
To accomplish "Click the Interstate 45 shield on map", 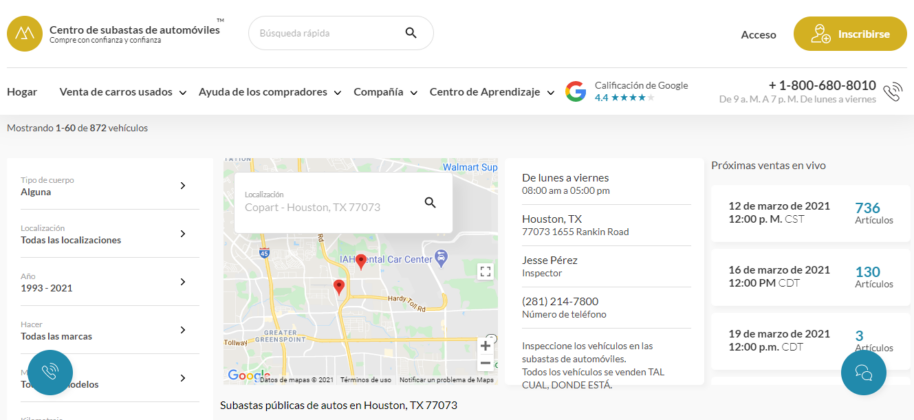I will point(264,253).
